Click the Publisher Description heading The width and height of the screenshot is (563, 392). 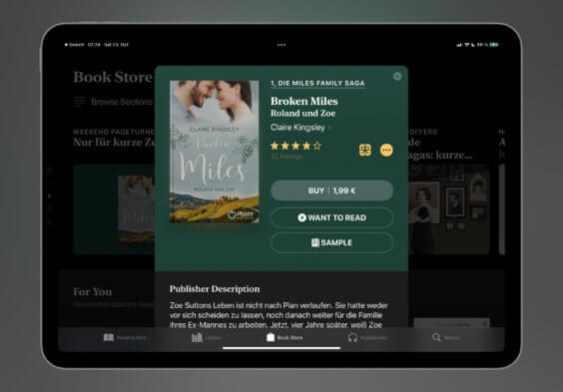tap(215, 289)
